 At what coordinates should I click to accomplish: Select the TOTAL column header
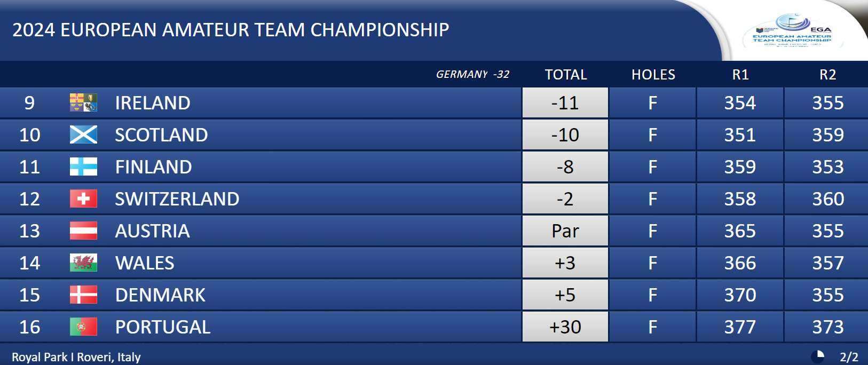(566, 75)
